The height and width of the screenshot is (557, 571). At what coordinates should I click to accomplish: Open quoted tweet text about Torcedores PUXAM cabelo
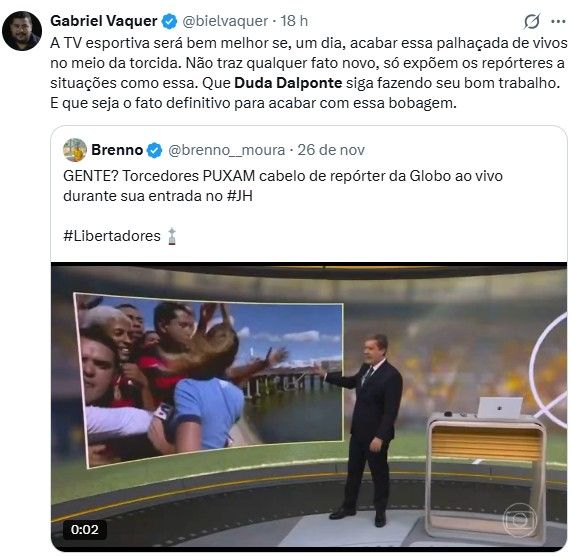(x=283, y=186)
